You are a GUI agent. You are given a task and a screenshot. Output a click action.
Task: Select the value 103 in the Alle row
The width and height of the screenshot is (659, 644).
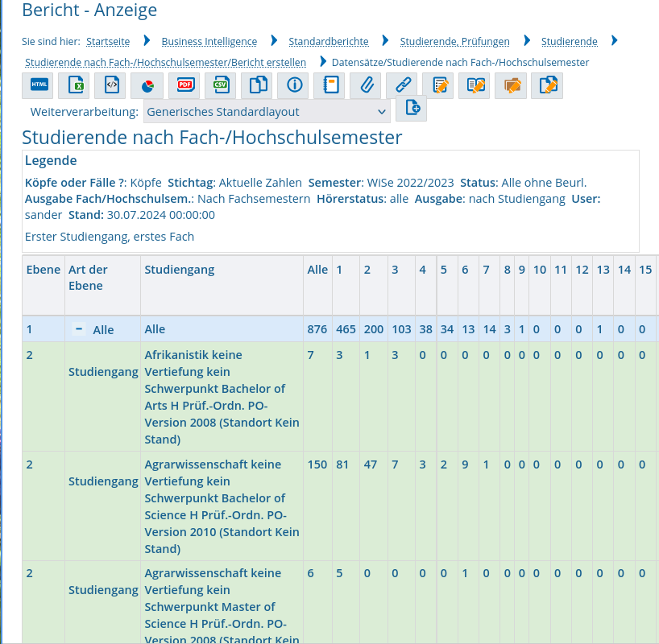pyautogui.click(x=401, y=329)
